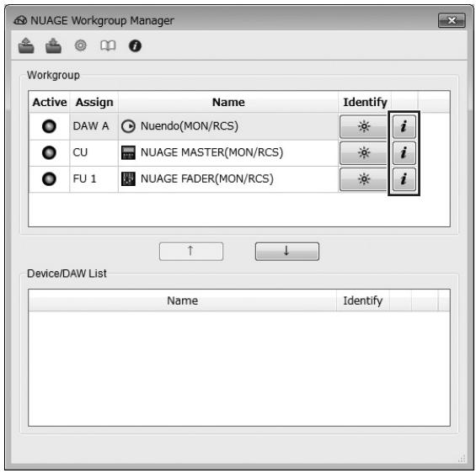Click the second folder toolbar icon
476x473 pixels.
[53, 45]
